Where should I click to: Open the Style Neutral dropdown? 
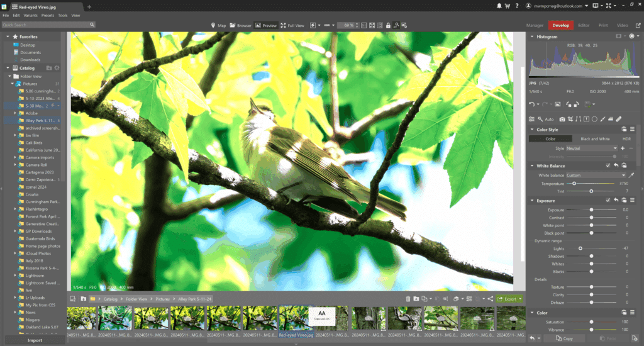tap(592, 148)
